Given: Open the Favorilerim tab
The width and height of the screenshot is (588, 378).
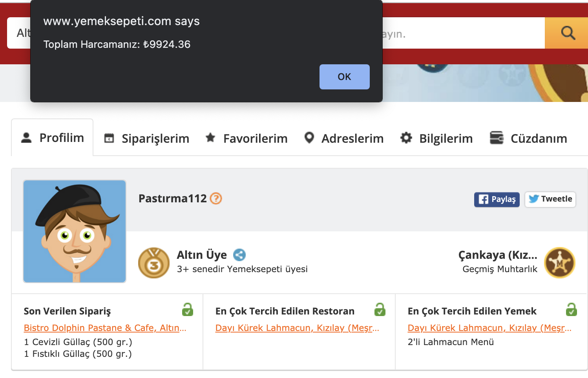Looking at the screenshot, I should coord(247,138).
